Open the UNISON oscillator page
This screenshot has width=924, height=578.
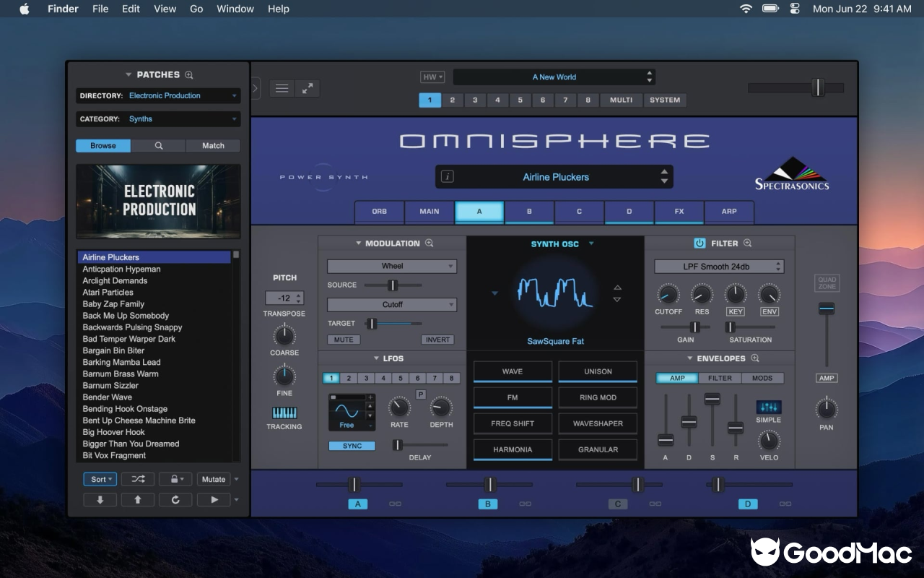(x=598, y=371)
